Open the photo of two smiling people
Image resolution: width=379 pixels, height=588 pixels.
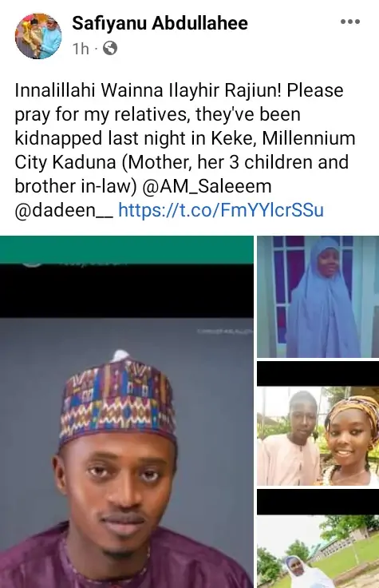(318, 436)
